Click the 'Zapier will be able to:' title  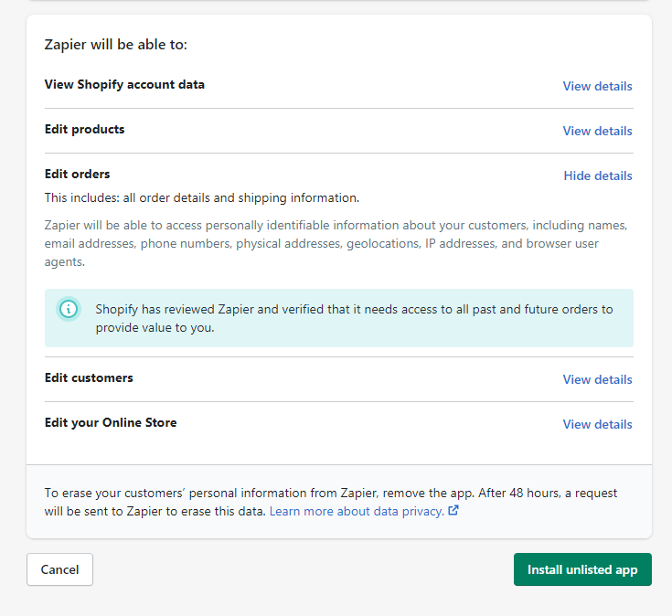[x=116, y=45]
